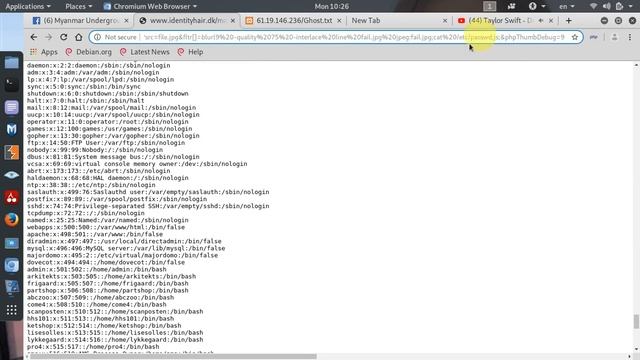
Task: Launch the red Cherrytree app in dock
Action: click(11, 198)
